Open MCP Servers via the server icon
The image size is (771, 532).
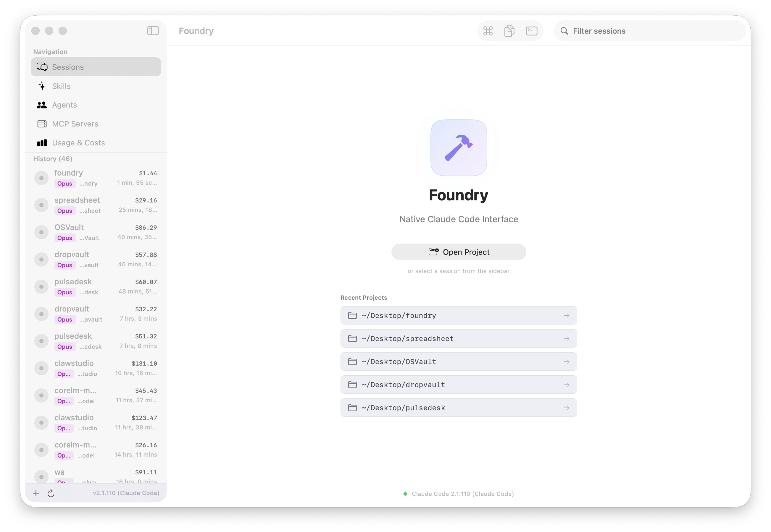[x=42, y=124]
